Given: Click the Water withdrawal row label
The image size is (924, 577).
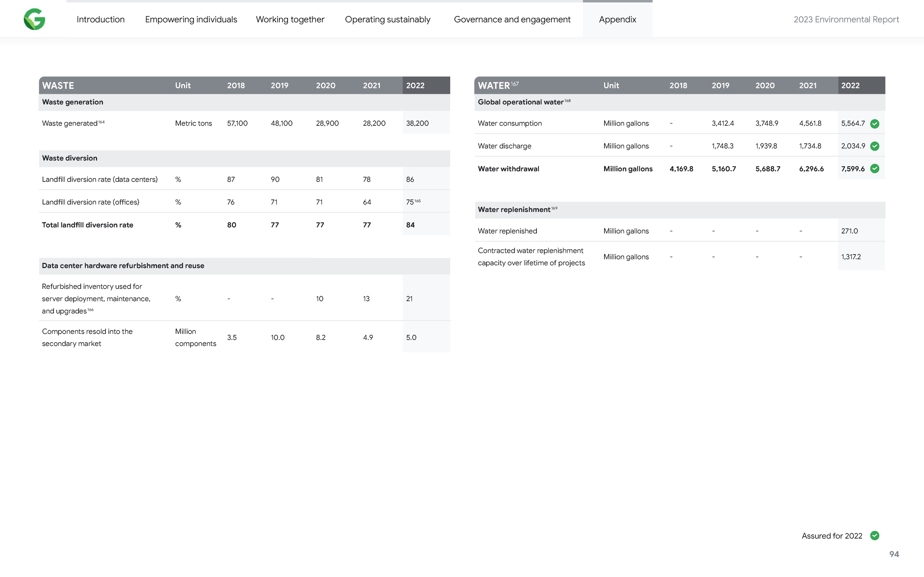Looking at the screenshot, I should click(508, 169).
